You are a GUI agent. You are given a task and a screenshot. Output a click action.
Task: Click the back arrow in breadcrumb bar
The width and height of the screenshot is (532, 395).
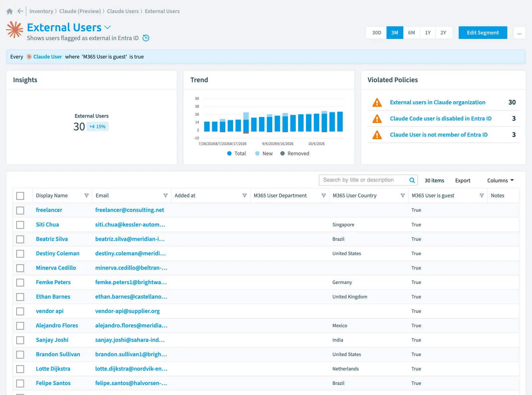[x=20, y=11]
